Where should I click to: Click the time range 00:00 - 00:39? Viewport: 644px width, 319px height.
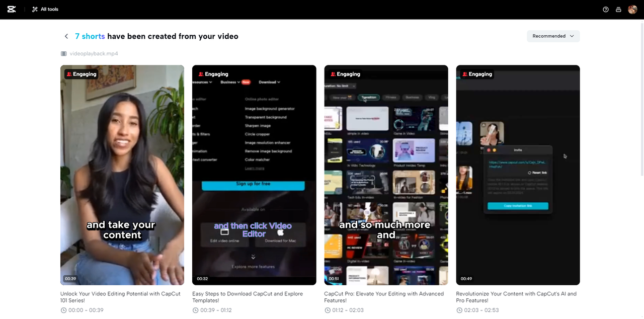click(x=86, y=310)
